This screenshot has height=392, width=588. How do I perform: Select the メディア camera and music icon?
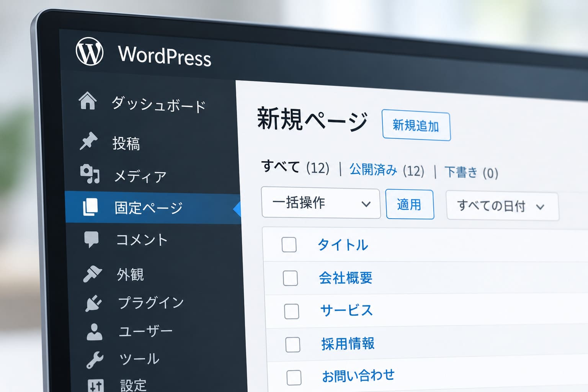[x=90, y=174]
